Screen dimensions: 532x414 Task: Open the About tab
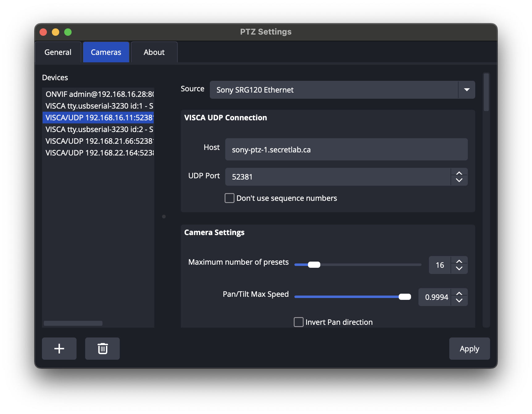154,52
